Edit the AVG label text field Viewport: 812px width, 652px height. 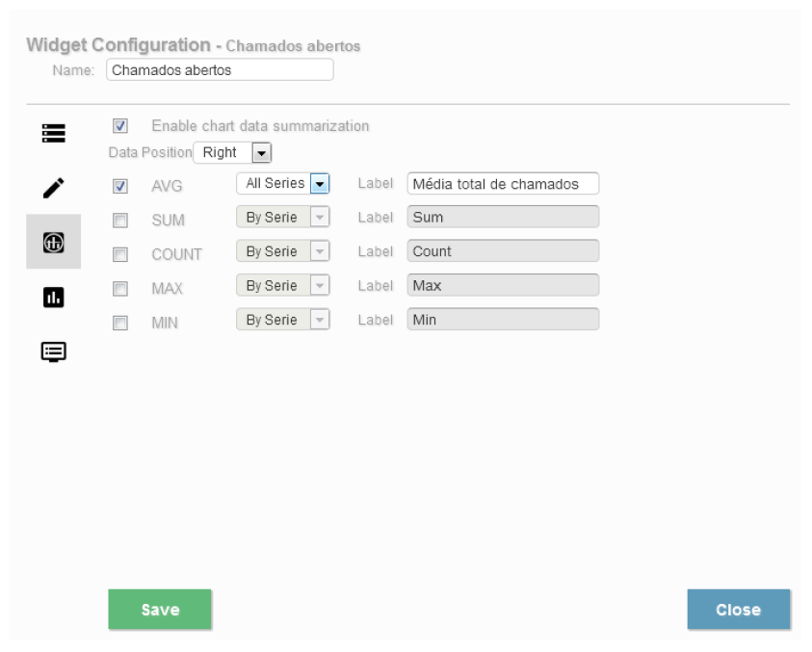(x=502, y=184)
